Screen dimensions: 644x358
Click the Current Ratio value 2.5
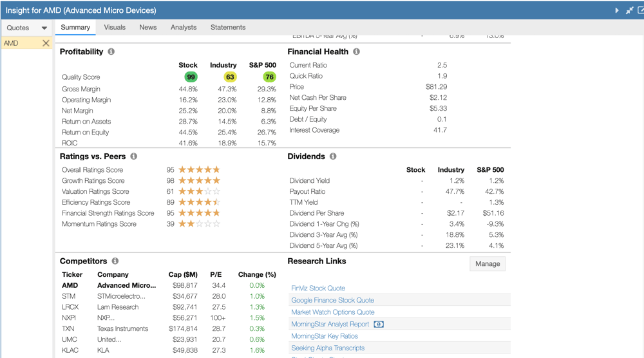(442, 65)
